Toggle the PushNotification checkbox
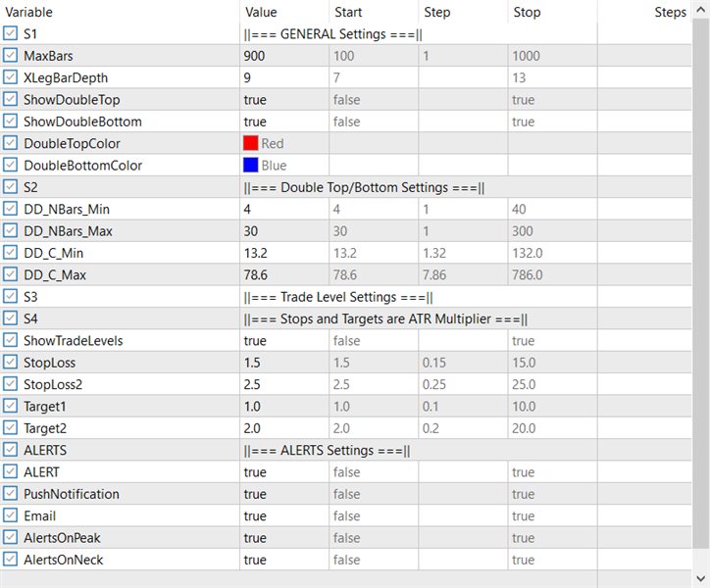 pos(10,493)
